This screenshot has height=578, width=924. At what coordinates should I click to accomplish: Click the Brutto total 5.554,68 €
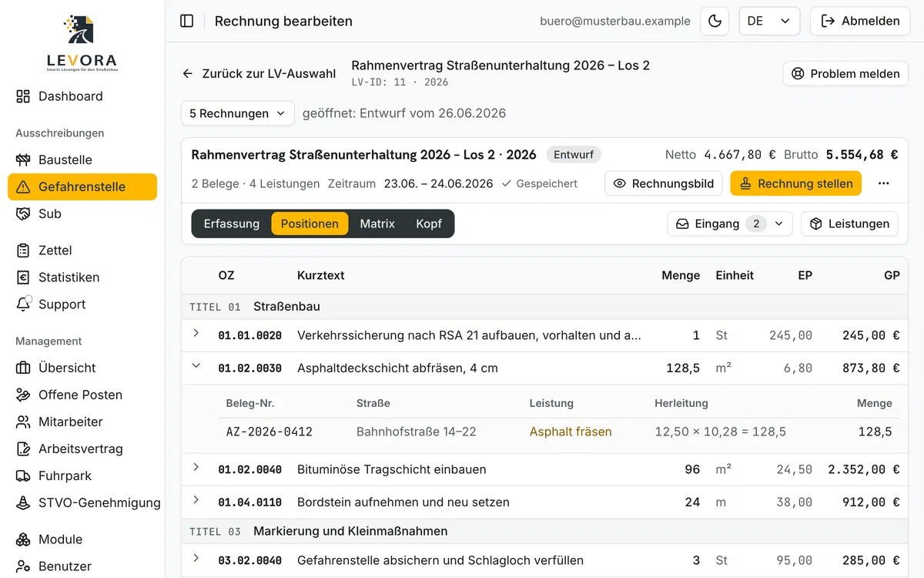[862, 154]
